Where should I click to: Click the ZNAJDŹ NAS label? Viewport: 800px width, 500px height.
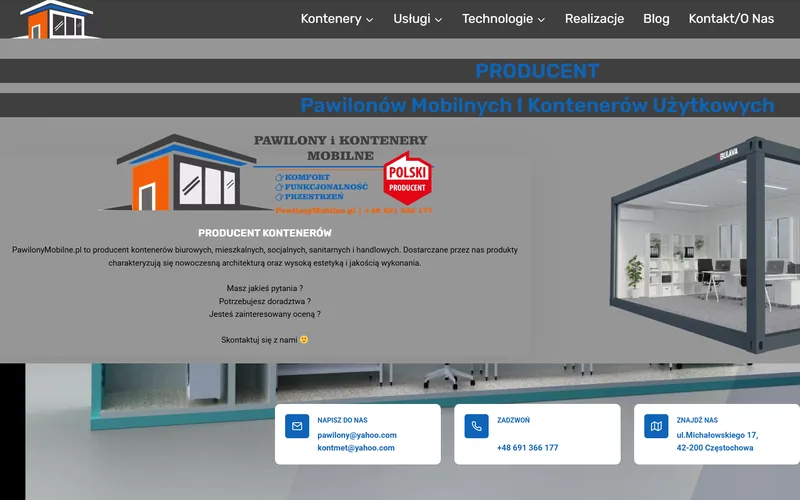(697, 420)
